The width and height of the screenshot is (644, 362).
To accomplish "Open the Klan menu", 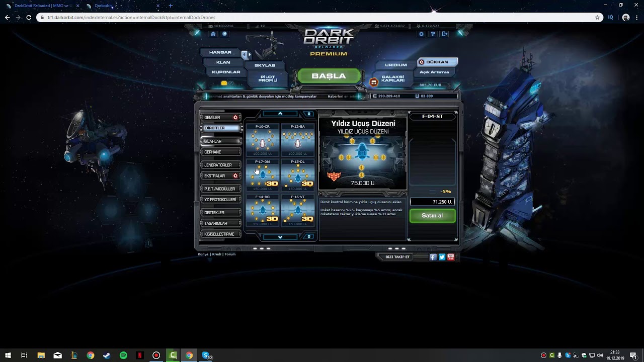I will tap(223, 62).
